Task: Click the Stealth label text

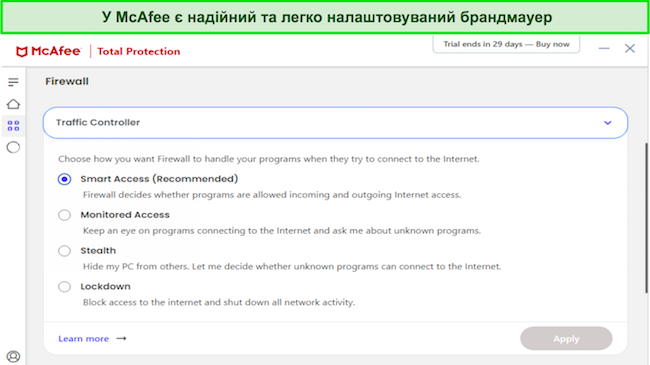Action: pos(98,251)
